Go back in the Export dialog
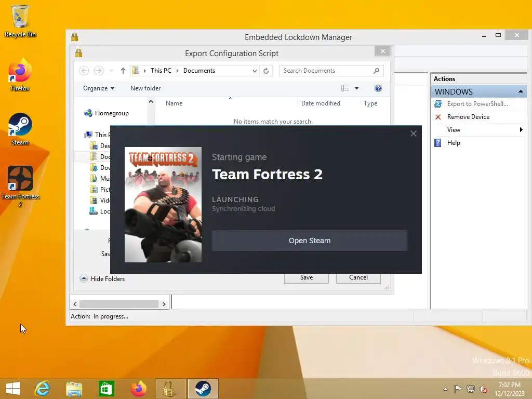 coord(84,71)
